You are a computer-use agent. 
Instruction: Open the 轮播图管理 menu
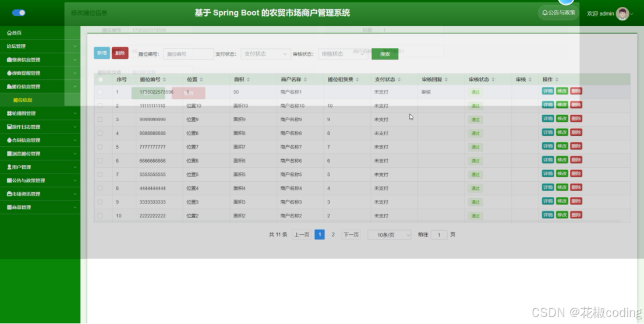pos(40,114)
